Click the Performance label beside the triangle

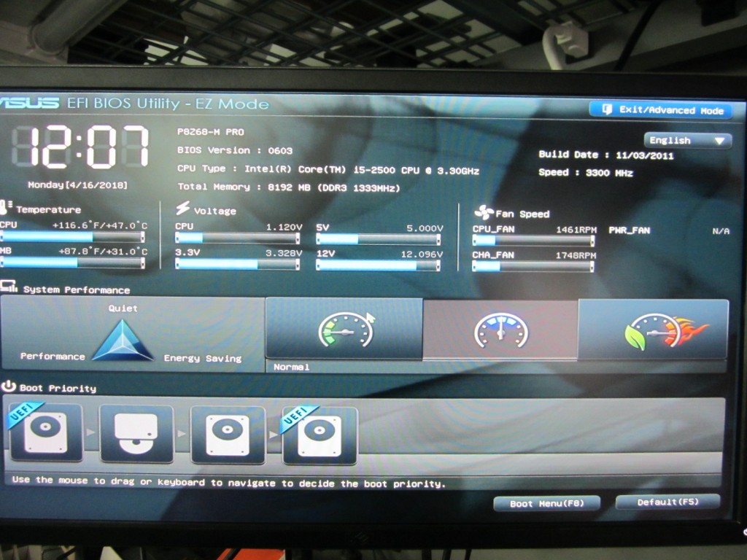53,356
